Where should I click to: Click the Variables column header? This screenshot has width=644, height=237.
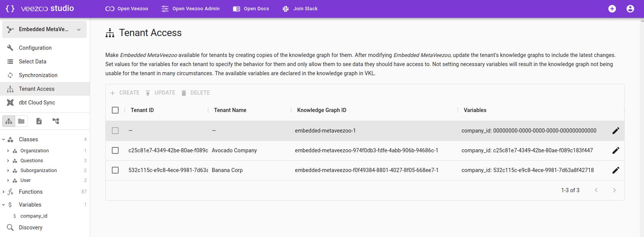(x=475, y=110)
